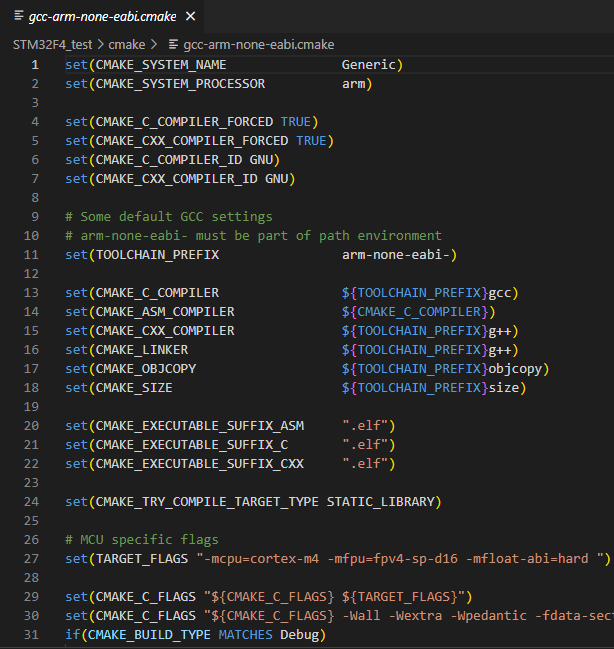The image size is (614, 649).
Task: Click the value arm-none-eabi- on line 11
Action: [x=396, y=255]
